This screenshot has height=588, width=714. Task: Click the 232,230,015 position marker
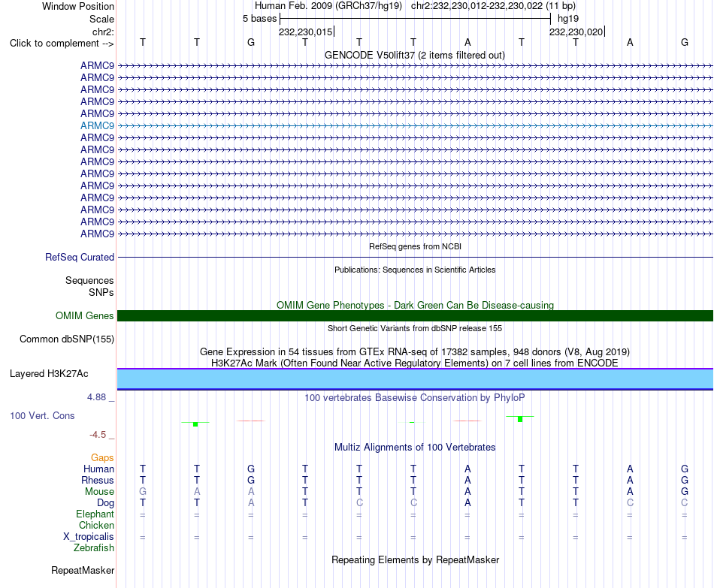(306, 32)
